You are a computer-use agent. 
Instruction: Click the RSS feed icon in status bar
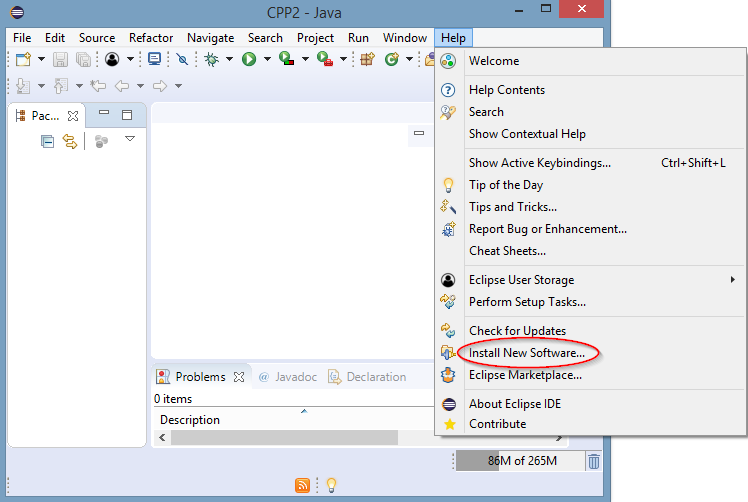point(302,485)
